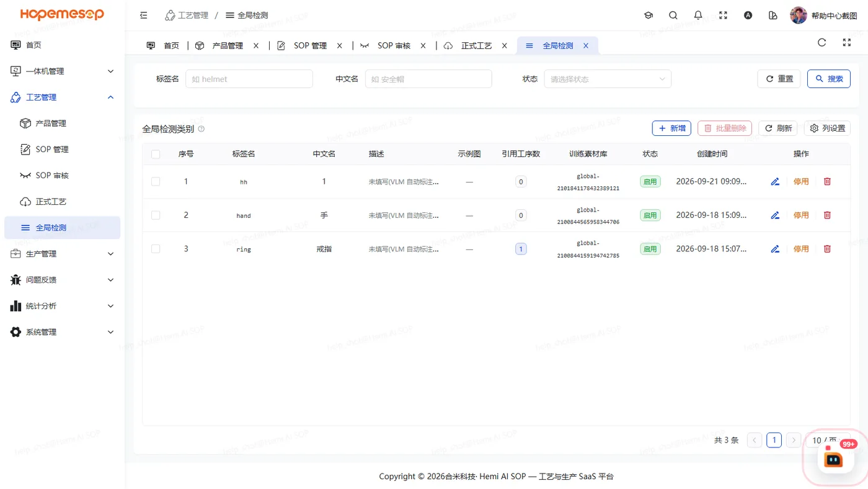The image size is (868, 489).
Task: Delete the hand row with trash icon
Action: click(827, 215)
